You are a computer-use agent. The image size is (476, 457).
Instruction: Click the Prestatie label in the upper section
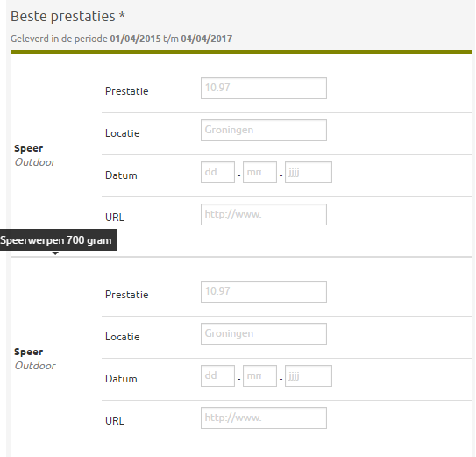126,91
